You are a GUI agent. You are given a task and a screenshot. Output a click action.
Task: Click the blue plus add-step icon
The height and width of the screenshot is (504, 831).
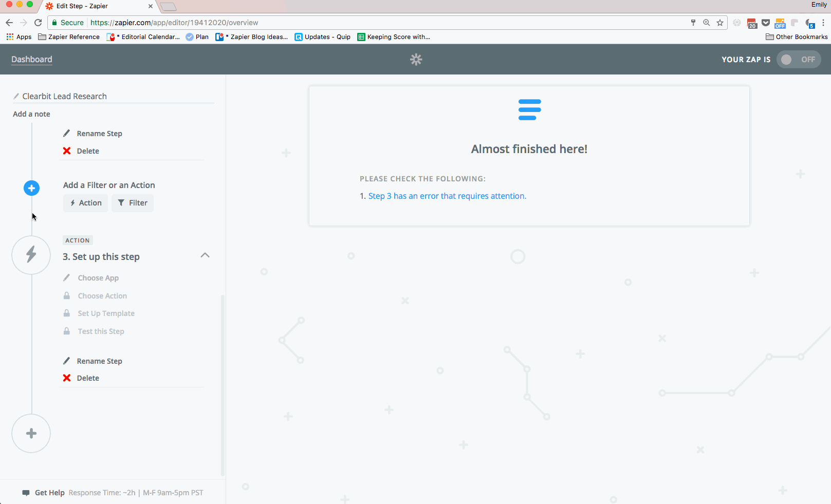tap(31, 188)
